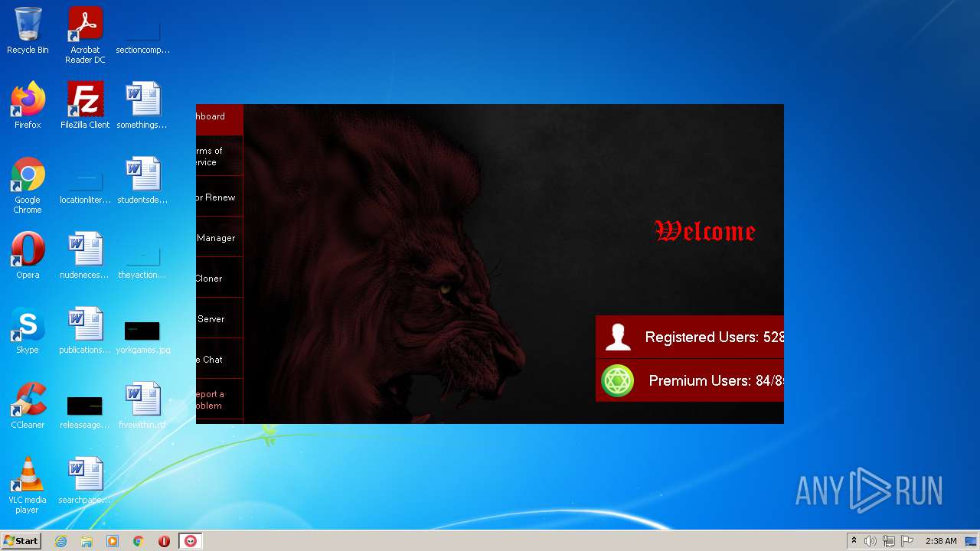Select the publications Word document

85,331
